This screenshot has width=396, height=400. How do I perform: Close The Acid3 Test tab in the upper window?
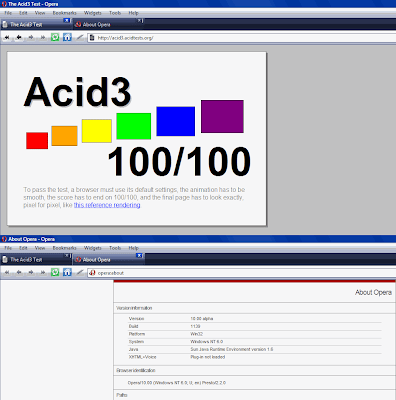pos(67,21)
